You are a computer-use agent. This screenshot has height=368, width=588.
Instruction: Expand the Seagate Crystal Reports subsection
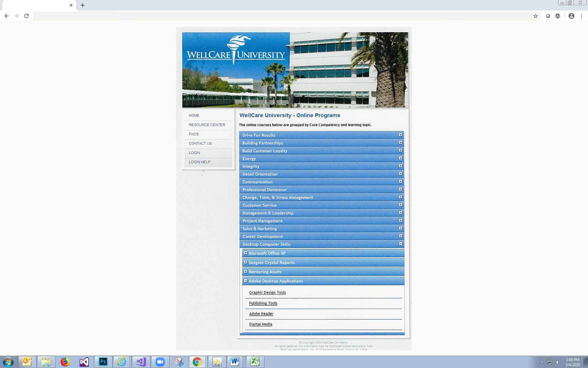click(x=246, y=262)
